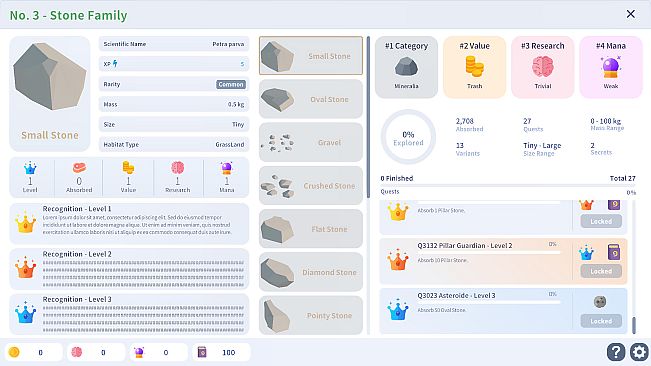
Task: Click the Level crown stat icon
Action: (x=30, y=168)
